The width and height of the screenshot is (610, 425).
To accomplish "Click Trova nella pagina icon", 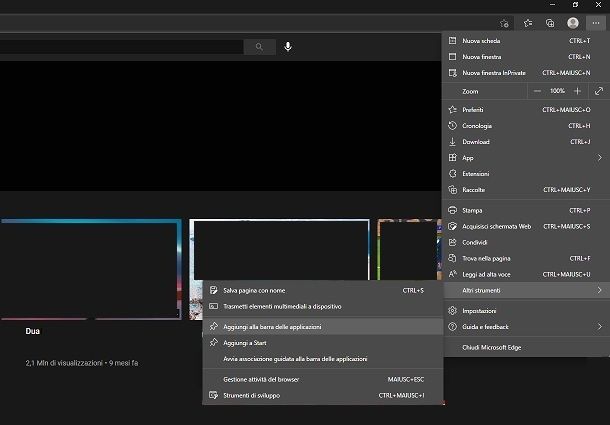I will coord(452,258).
